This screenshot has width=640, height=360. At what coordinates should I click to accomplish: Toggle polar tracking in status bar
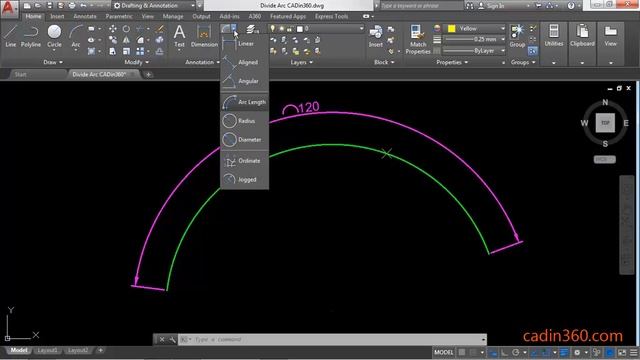pyautogui.click(x=516, y=352)
